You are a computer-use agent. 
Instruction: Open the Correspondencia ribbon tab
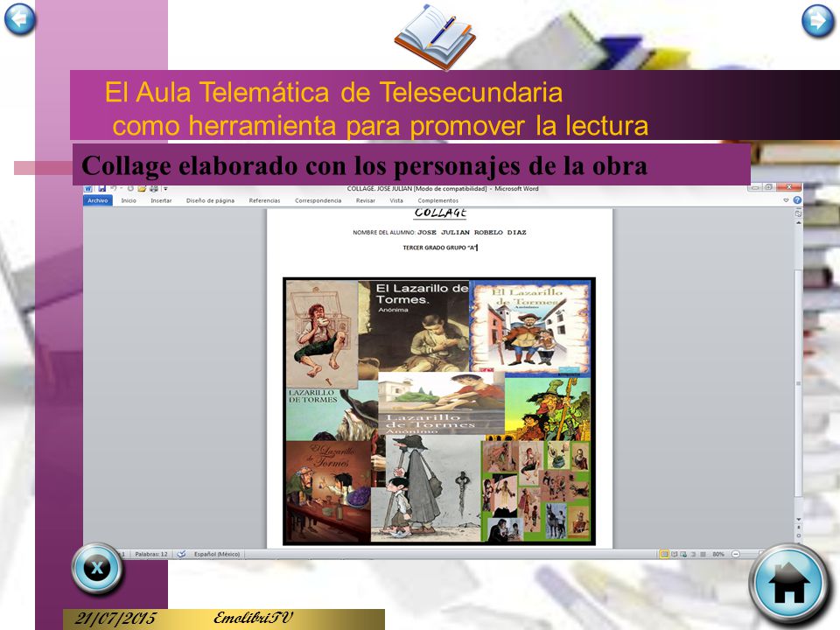point(318,200)
